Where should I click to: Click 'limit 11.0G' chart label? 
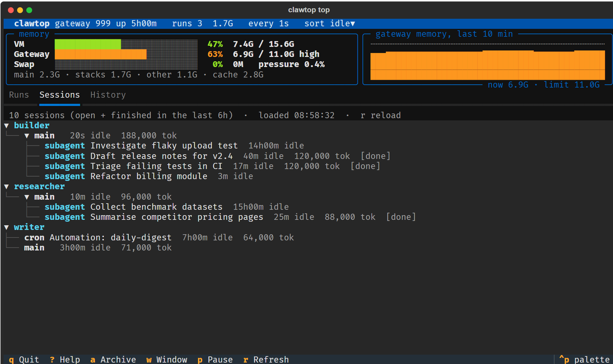point(572,85)
